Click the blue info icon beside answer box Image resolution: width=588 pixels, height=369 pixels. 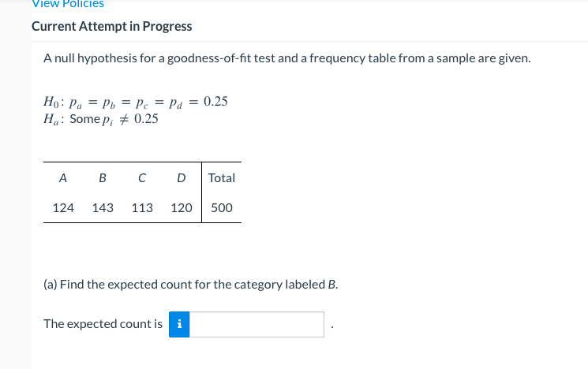pos(179,324)
